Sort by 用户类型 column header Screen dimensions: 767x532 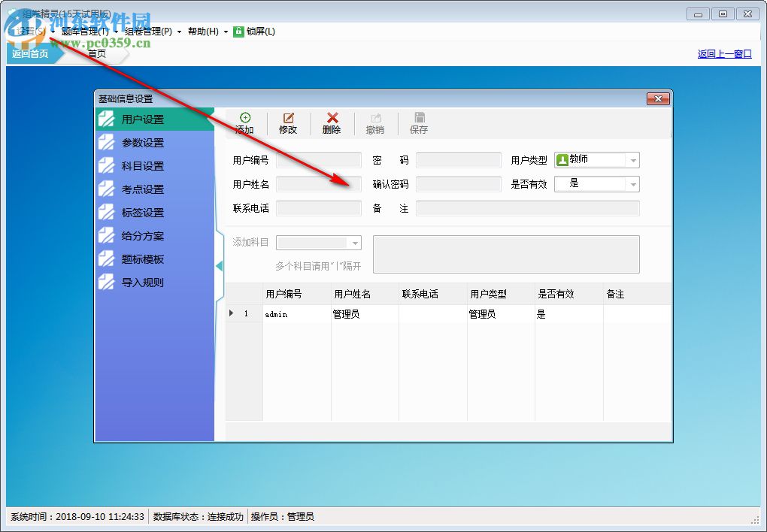click(x=501, y=294)
